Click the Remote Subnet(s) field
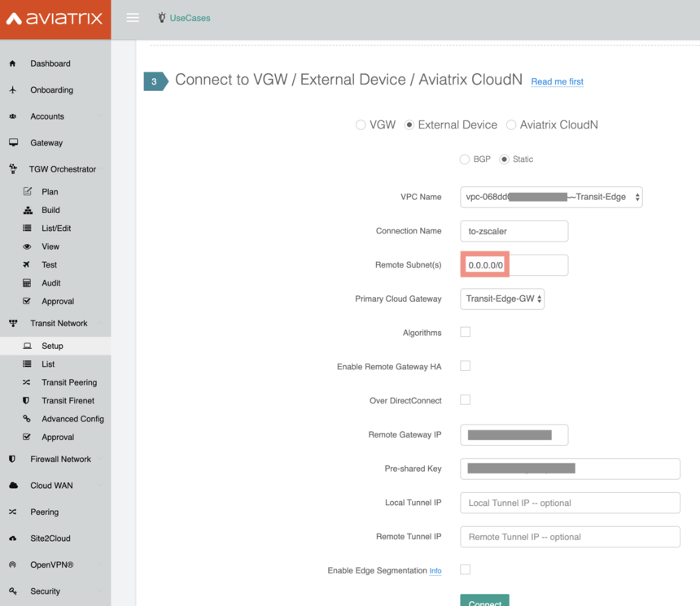 pos(514,265)
